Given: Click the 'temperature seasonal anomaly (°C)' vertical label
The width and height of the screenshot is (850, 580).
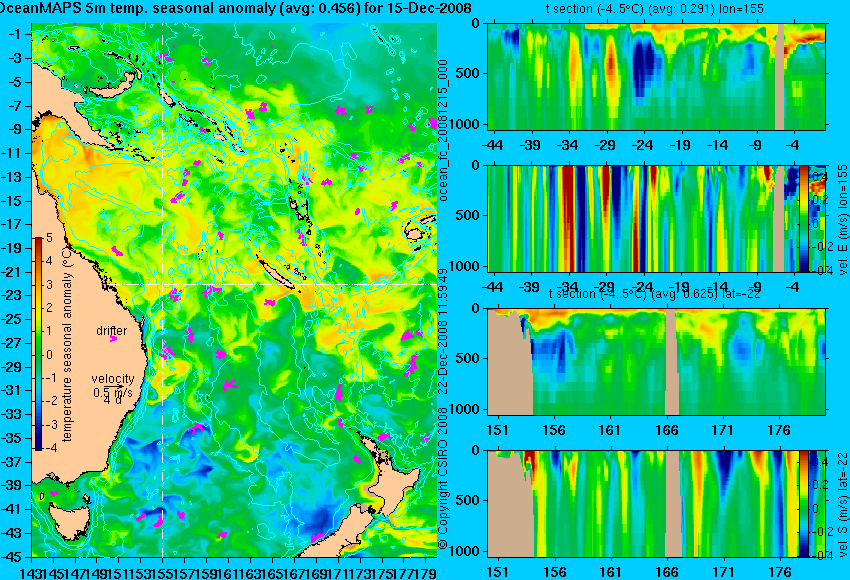Looking at the screenshot, I should 67,343.
